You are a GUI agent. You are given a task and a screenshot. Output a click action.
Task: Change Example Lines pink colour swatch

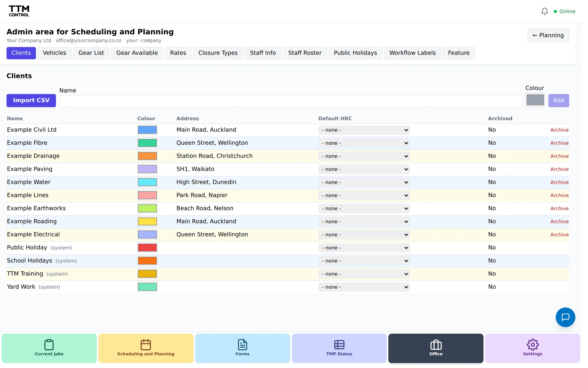pos(147,195)
